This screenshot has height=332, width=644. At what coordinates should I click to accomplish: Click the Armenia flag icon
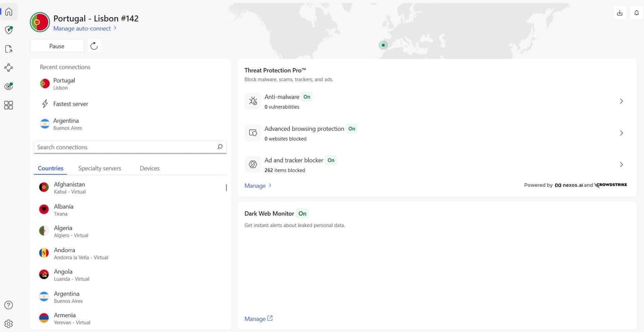44,318
